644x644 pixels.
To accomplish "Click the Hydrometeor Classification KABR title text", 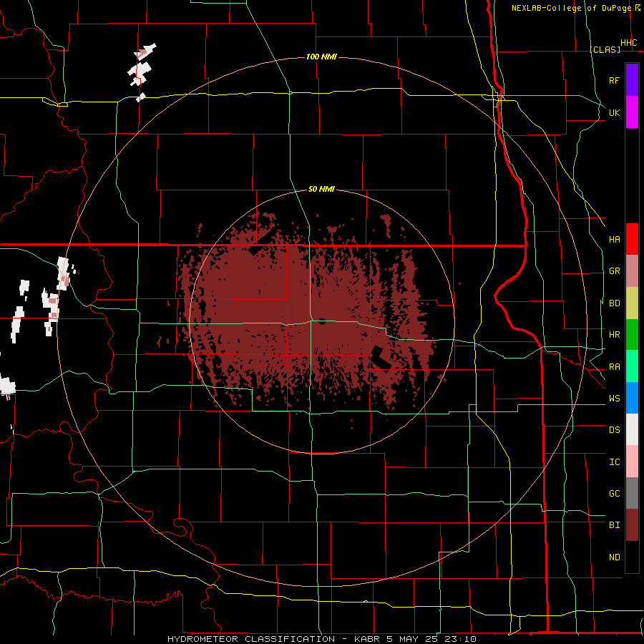I will 322,639.
